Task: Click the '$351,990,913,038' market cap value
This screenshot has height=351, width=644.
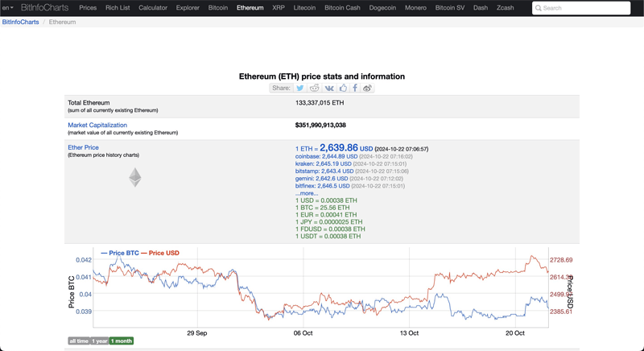Action: pyautogui.click(x=320, y=126)
